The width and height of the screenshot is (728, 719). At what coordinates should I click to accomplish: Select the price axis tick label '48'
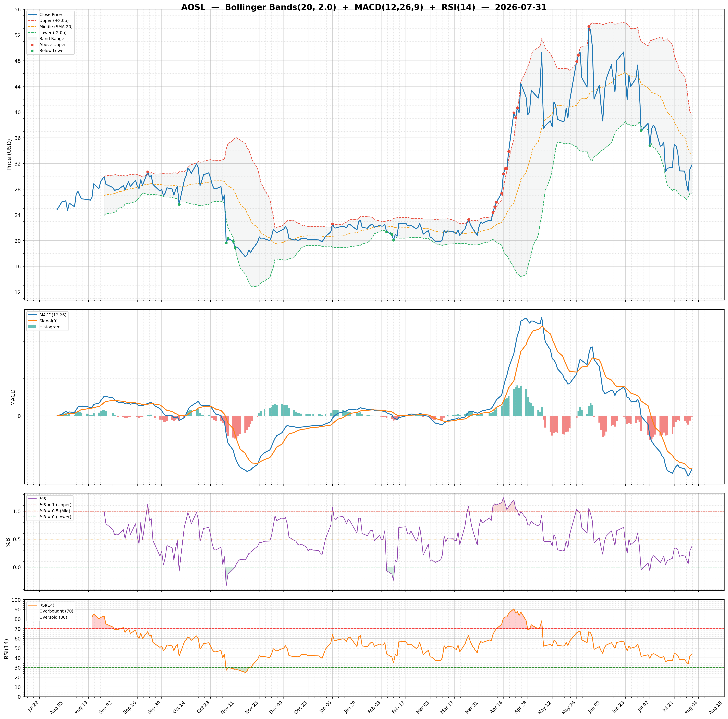tap(18, 61)
